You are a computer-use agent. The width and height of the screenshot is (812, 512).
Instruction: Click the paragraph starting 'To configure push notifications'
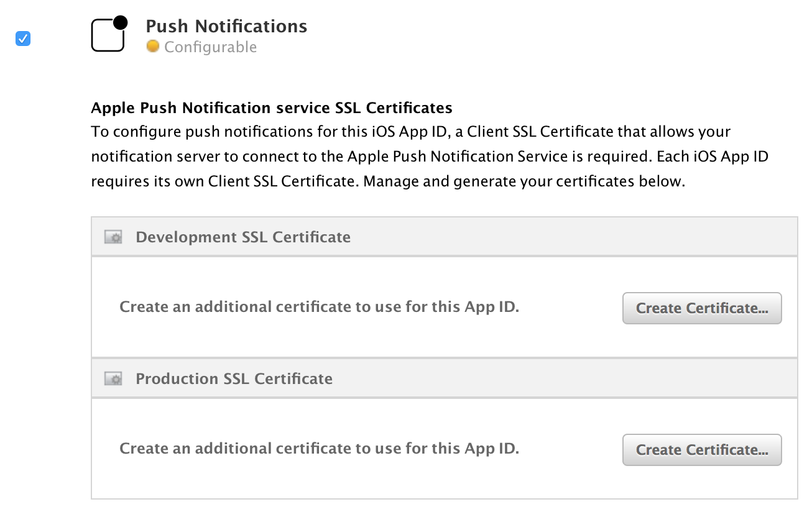[x=430, y=157]
